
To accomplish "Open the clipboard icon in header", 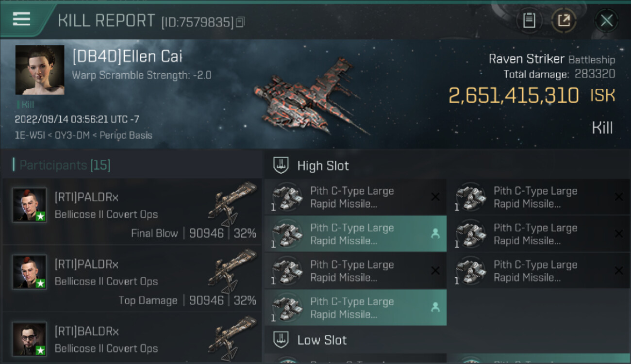I will tap(529, 20).
